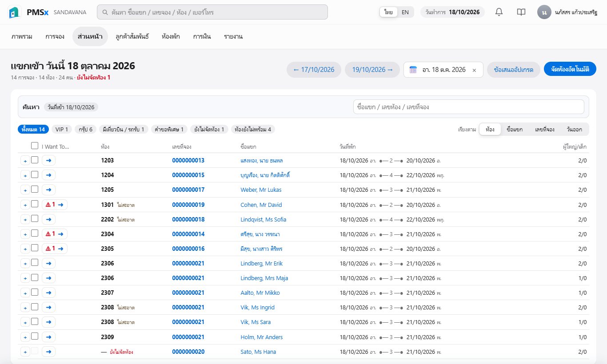Open the ห้องพัก tab
This screenshot has width=607, height=364.
pyautogui.click(x=171, y=36)
